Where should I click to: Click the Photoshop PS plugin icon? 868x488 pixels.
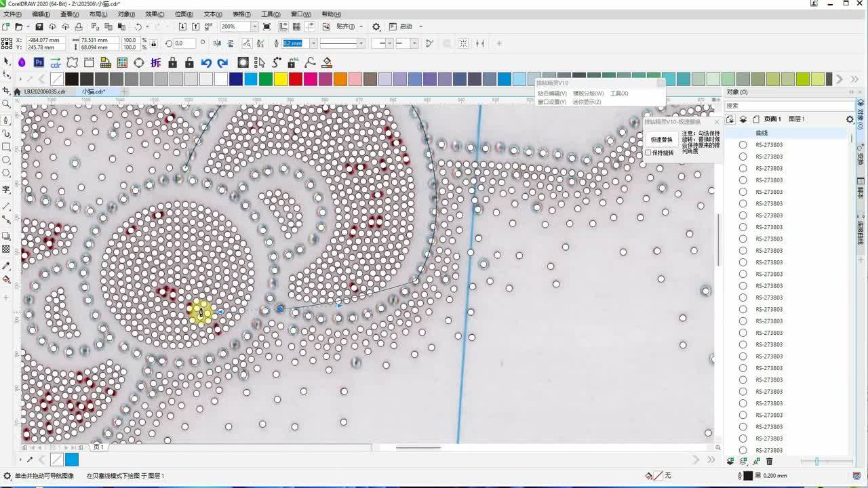39,62
